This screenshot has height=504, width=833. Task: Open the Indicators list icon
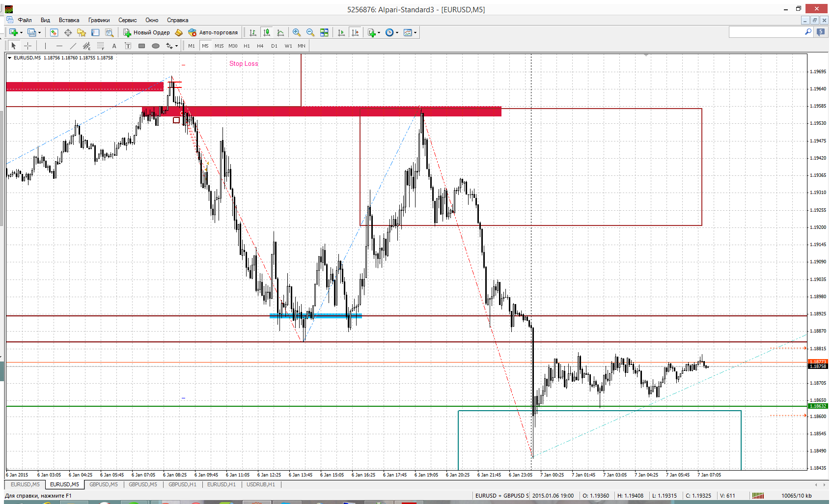[x=372, y=32]
